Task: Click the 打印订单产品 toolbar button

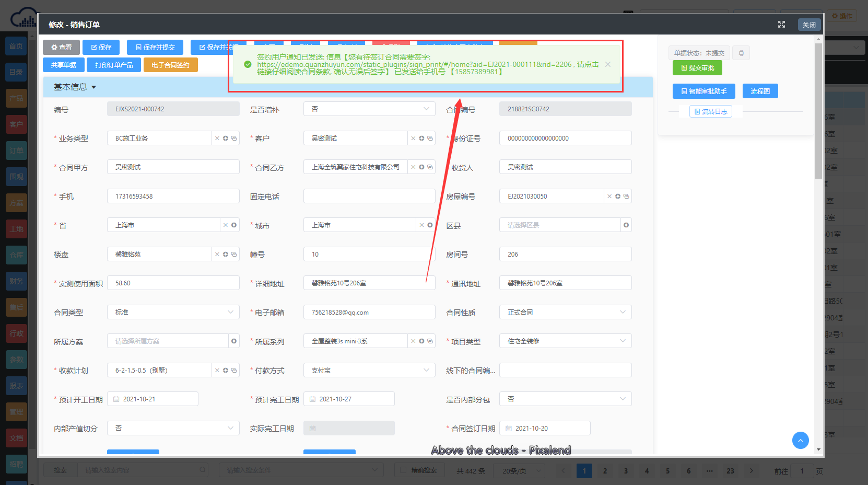Action: pyautogui.click(x=114, y=65)
